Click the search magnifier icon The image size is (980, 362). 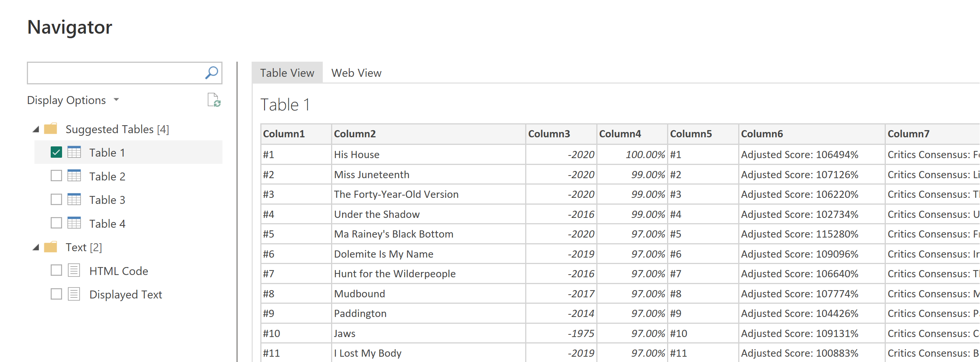tap(212, 73)
